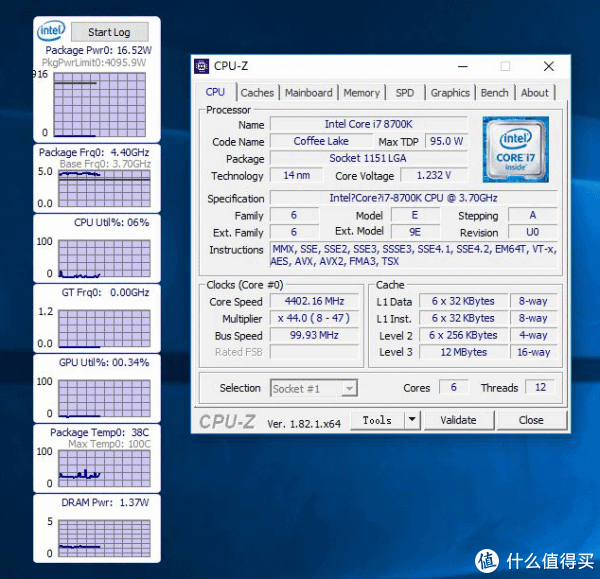Open the Caches tab
600x579 pixels.
(x=257, y=93)
